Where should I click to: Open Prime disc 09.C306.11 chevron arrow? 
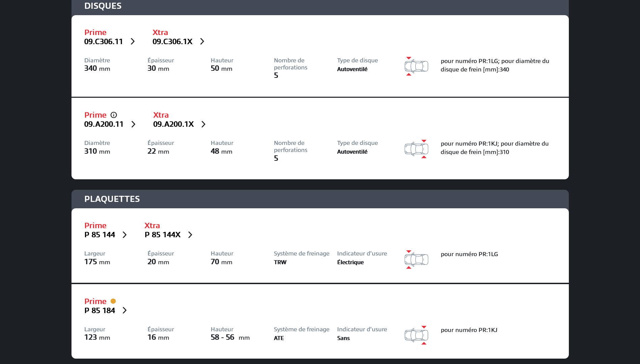coord(133,41)
